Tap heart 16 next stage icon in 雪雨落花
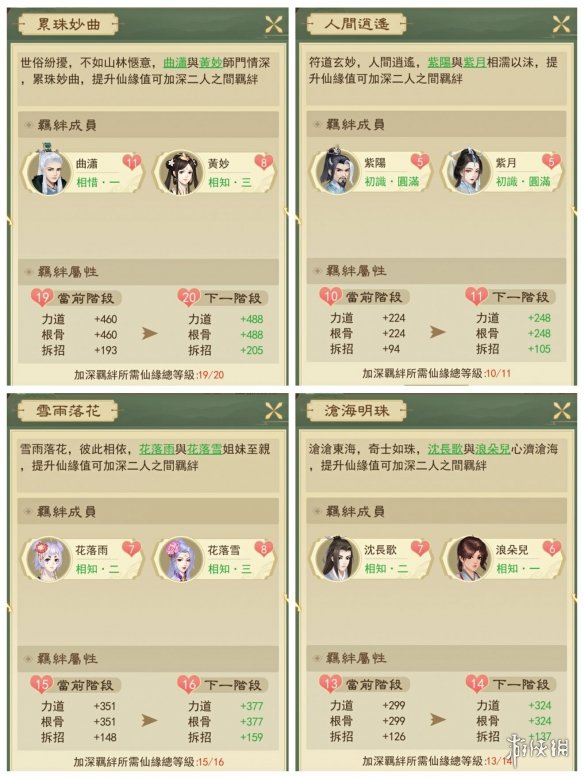584x778 pixels. coord(189,685)
